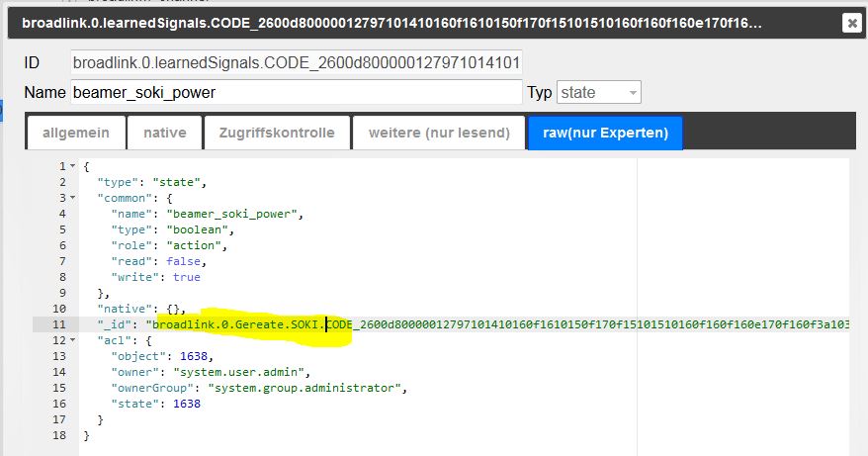
Task: Open the Typ dropdown showing state
Action: pyautogui.click(x=598, y=93)
